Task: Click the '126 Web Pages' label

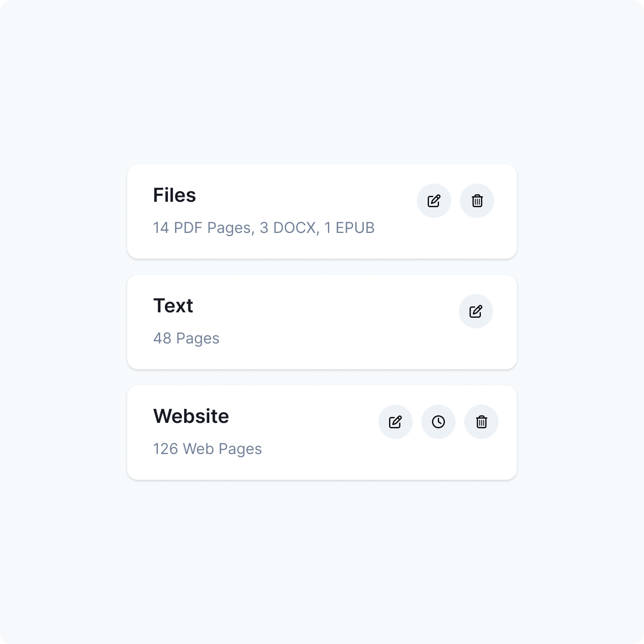Action: tap(207, 449)
